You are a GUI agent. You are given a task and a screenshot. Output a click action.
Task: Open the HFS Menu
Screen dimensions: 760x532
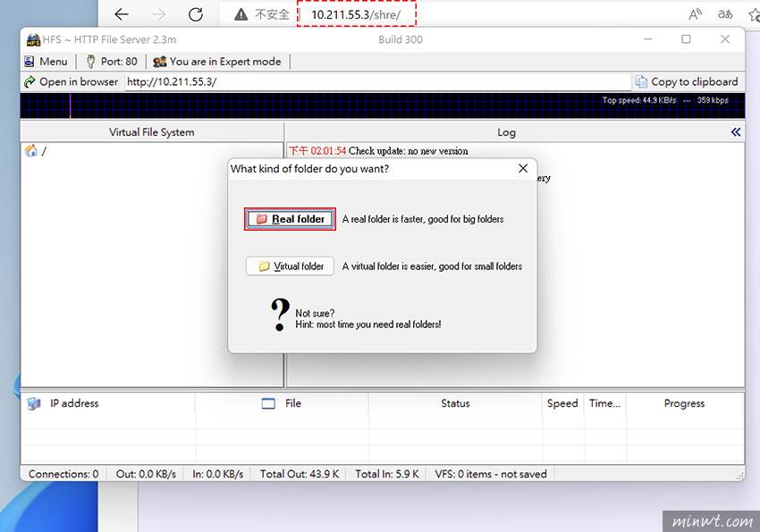tap(46, 62)
